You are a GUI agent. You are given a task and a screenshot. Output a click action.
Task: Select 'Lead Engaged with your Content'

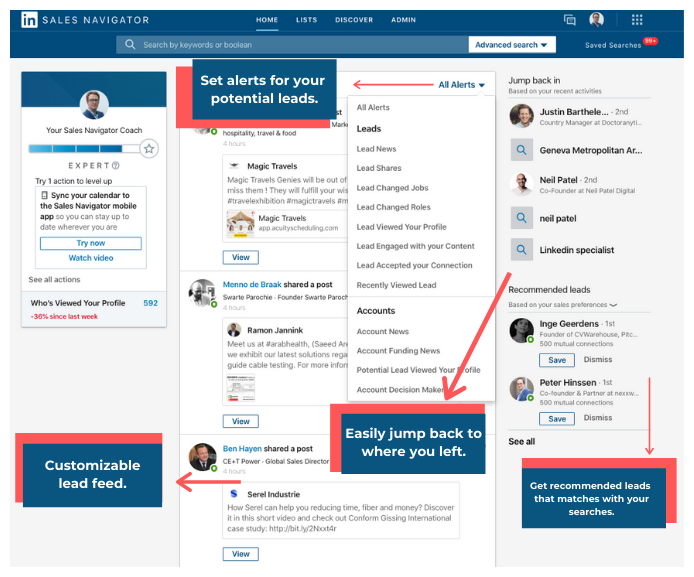[415, 246]
